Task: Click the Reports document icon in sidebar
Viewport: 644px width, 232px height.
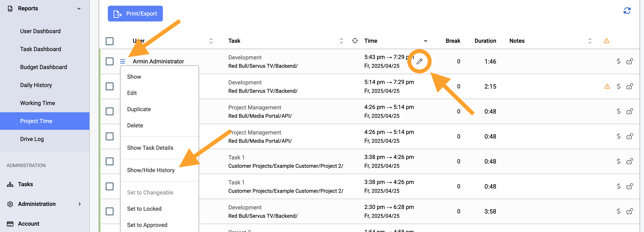Action: 10,9
